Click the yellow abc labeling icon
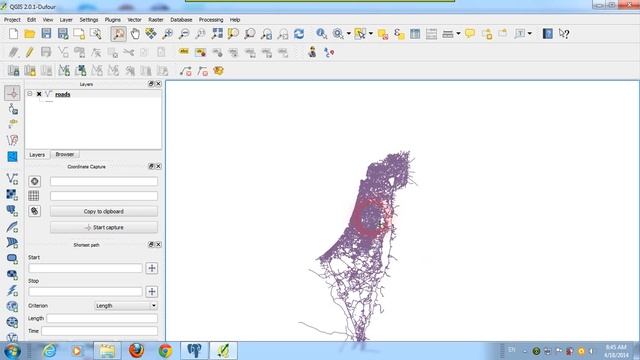This screenshot has width=640, height=360. tap(184, 52)
